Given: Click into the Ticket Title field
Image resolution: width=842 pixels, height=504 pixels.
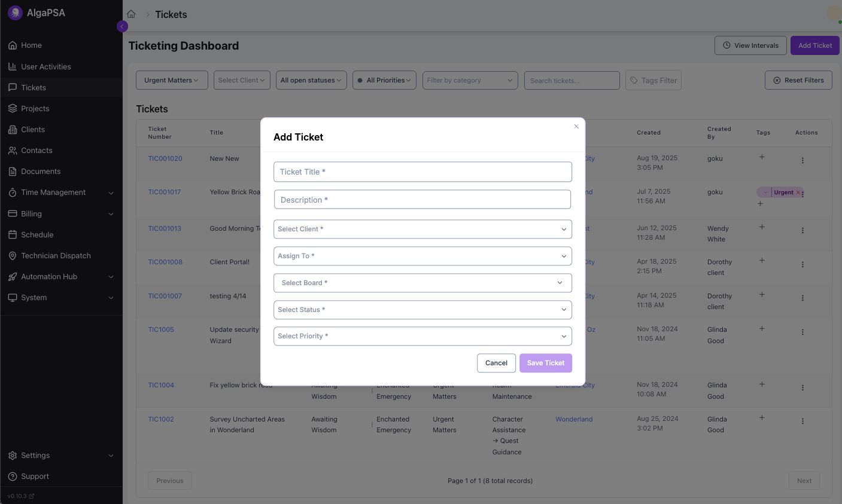Looking at the screenshot, I should (x=422, y=172).
